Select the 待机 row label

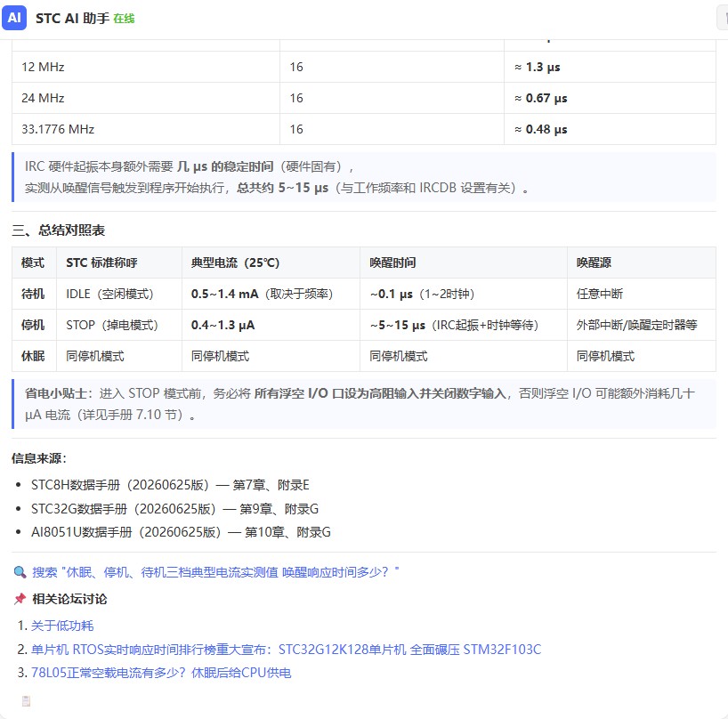33,294
